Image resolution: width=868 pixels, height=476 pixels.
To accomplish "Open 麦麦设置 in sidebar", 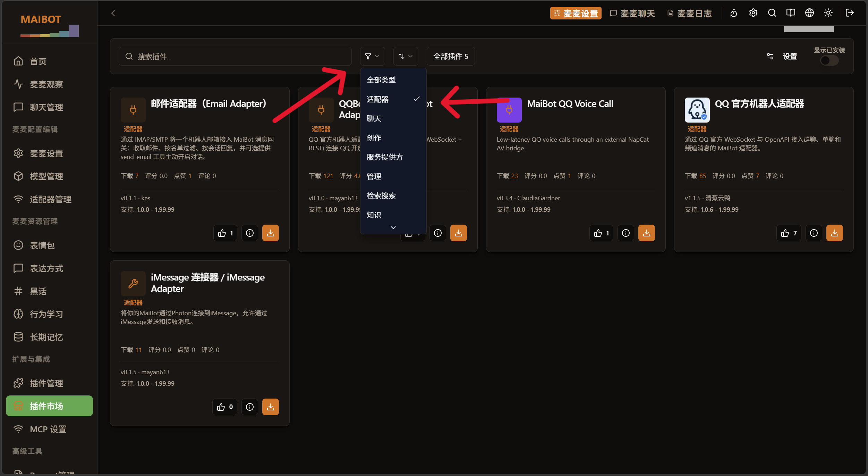I will [50, 153].
